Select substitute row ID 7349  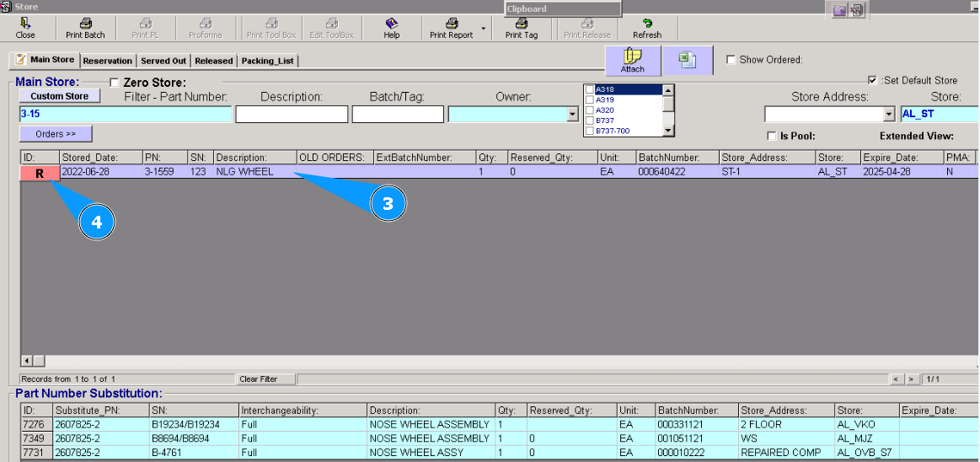(36, 438)
